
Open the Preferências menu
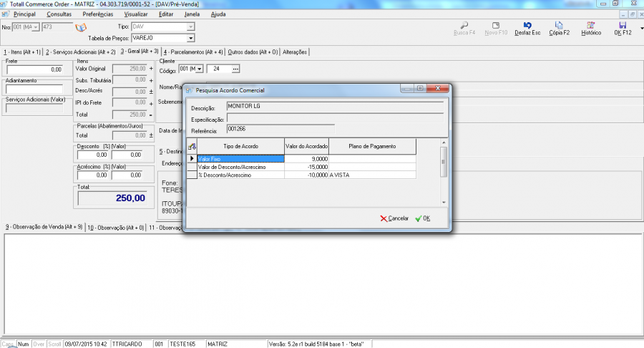pyautogui.click(x=97, y=14)
